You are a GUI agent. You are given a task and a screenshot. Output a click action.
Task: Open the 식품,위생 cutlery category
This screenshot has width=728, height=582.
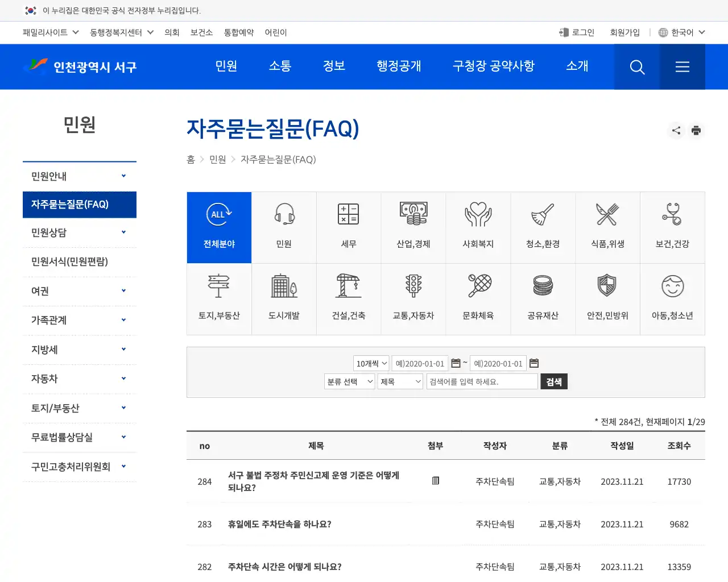(607, 227)
